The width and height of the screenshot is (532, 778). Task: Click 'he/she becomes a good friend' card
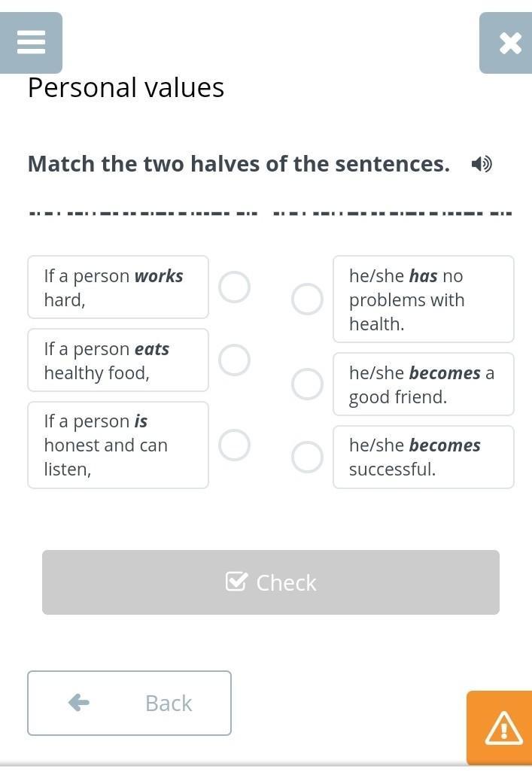(423, 384)
